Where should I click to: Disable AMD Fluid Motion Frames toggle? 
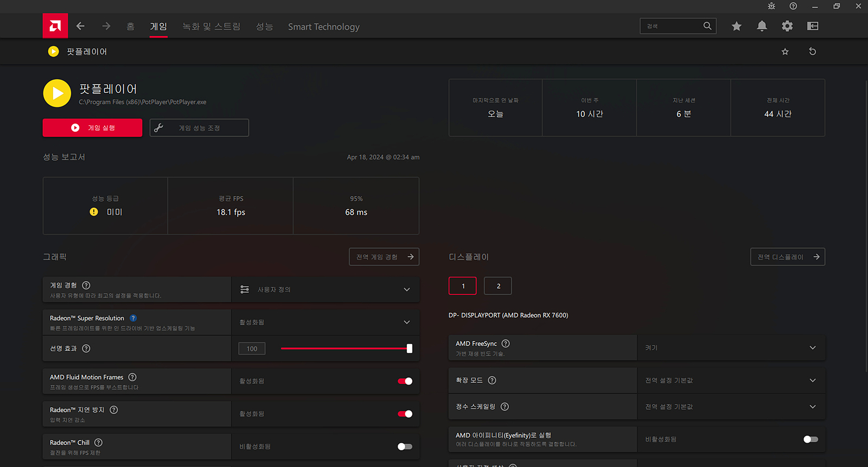[405, 381]
